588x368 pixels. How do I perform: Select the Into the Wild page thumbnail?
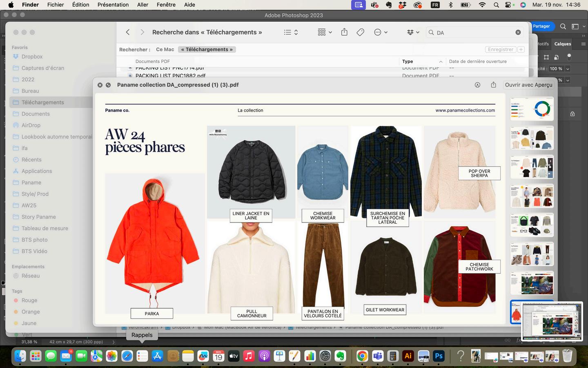532,283
